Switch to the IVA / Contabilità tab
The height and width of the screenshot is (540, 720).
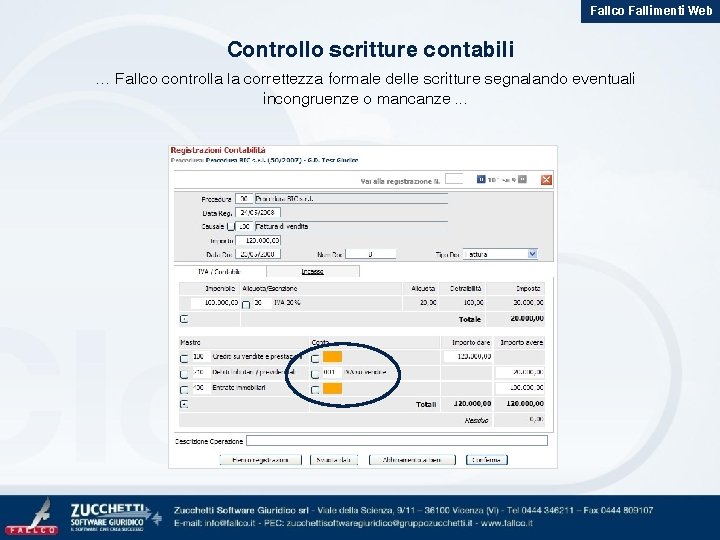click(219, 272)
